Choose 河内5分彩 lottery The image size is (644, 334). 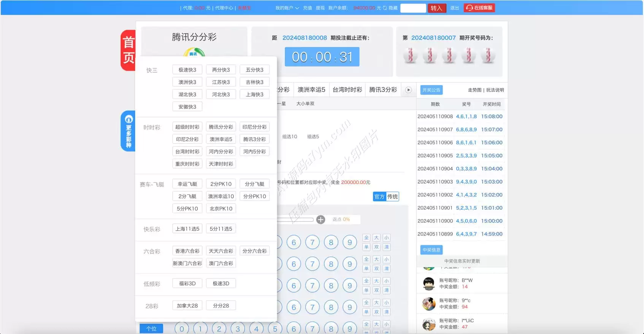pyautogui.click(x=255, y=152)
